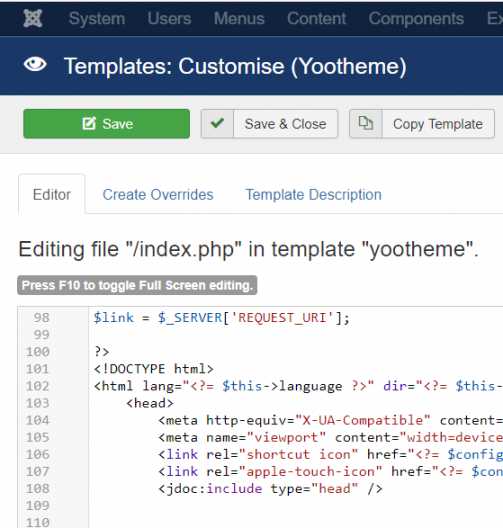Open the Menus menu

(239, 19)
